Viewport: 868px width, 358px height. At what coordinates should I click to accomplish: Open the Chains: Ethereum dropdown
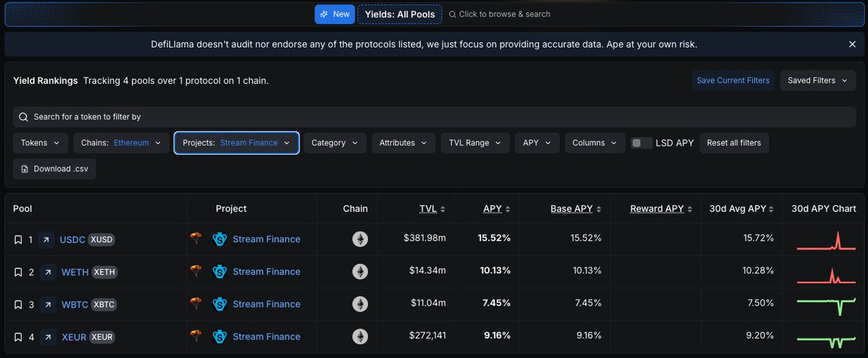(122, 143)
